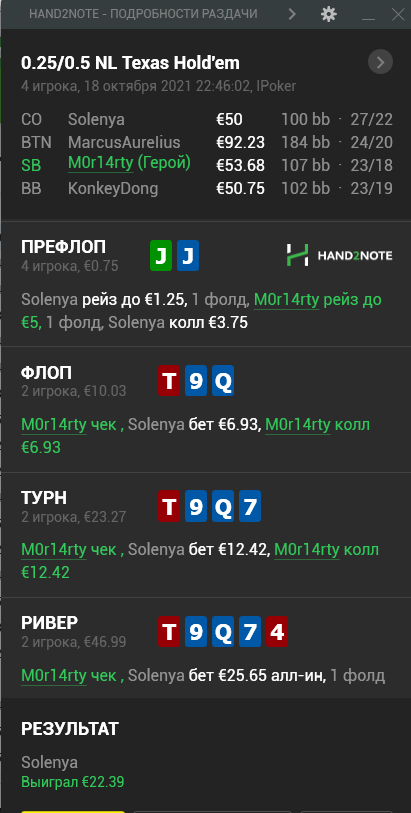Click the red 4 river card
Viewport: 411px width, 813px height.
277,632
